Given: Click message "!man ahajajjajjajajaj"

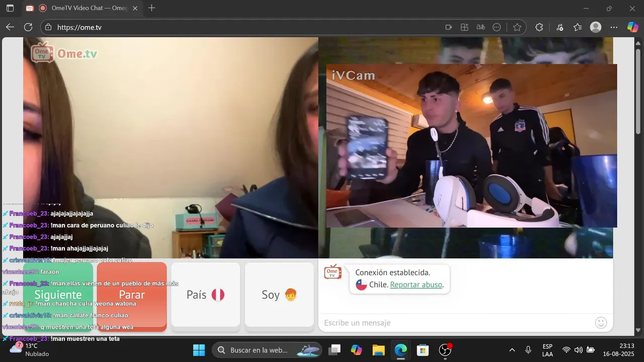Looking at the screenshot, I should (x=79, y=248).
